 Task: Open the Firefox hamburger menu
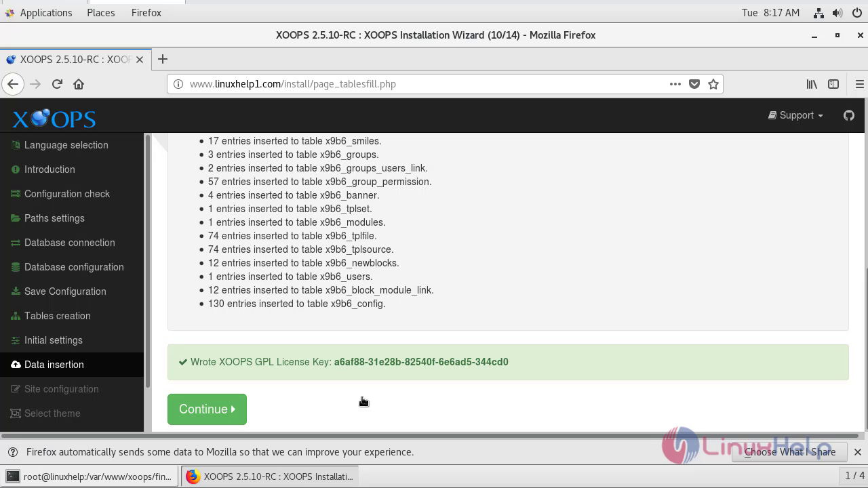(859, 84)
